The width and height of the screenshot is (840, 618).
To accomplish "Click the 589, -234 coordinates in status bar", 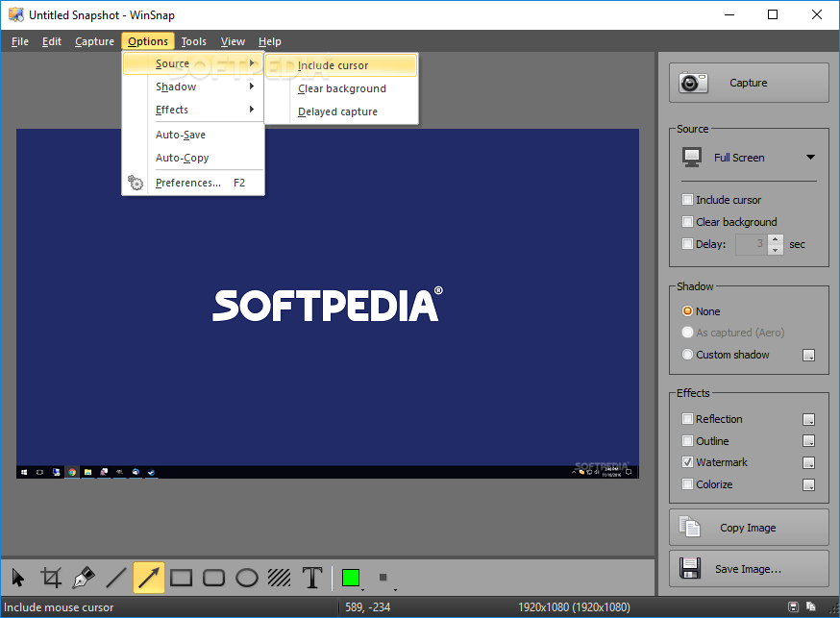I will (367, 607).
